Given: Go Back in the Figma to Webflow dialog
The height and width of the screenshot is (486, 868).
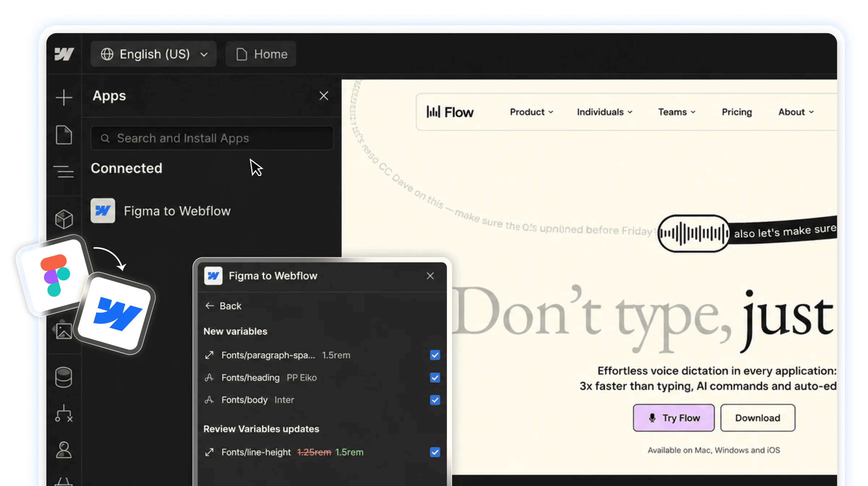Looking at the screenshot, I should pos(224,306).
